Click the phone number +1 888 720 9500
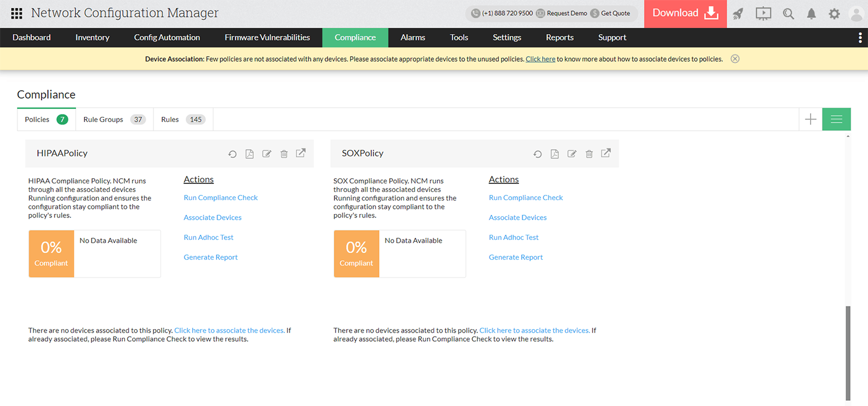 502,13
